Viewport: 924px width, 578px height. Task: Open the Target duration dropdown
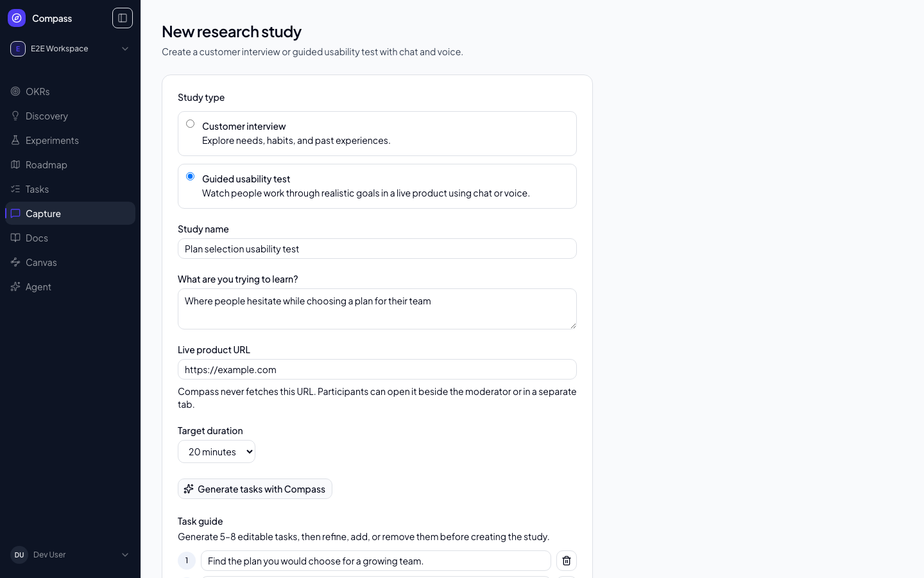pos(216,451)
